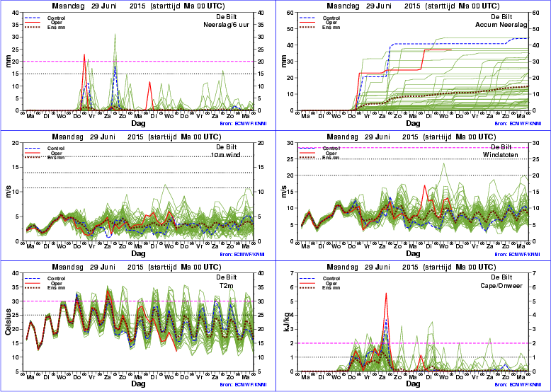Image resolution: width=551 pixels, height=392 pixels.
Task: Click the 'Dag' axis title under Cape/Onweer chart
Action: (413, 384)
